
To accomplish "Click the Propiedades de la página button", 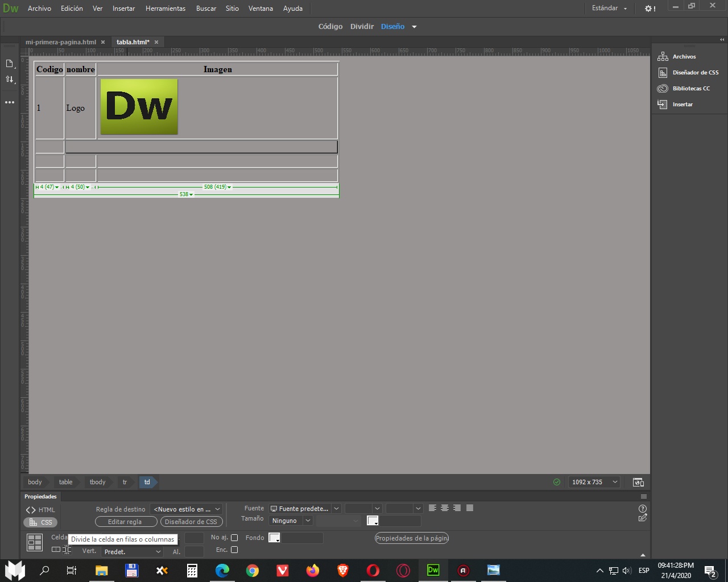I will 412,538.
